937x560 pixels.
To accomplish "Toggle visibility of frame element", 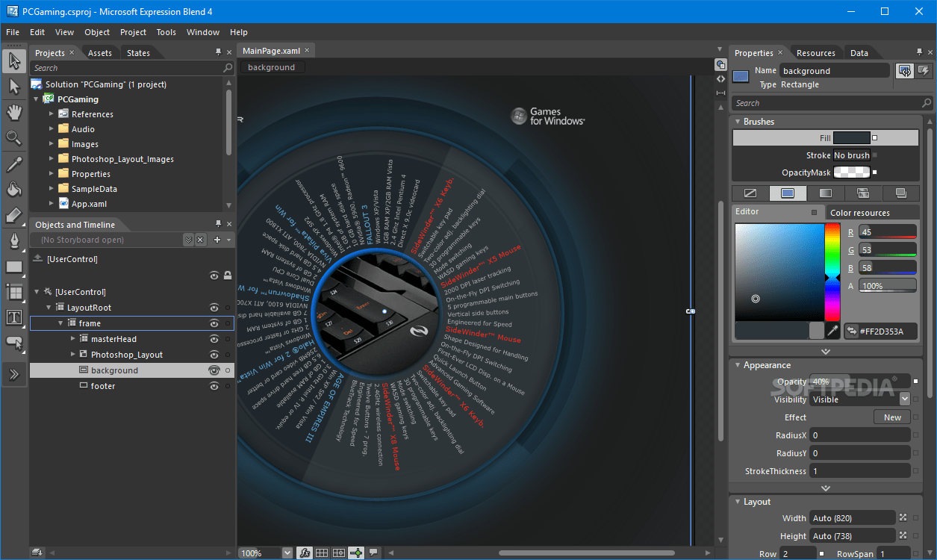I will (x=214, y=323).
